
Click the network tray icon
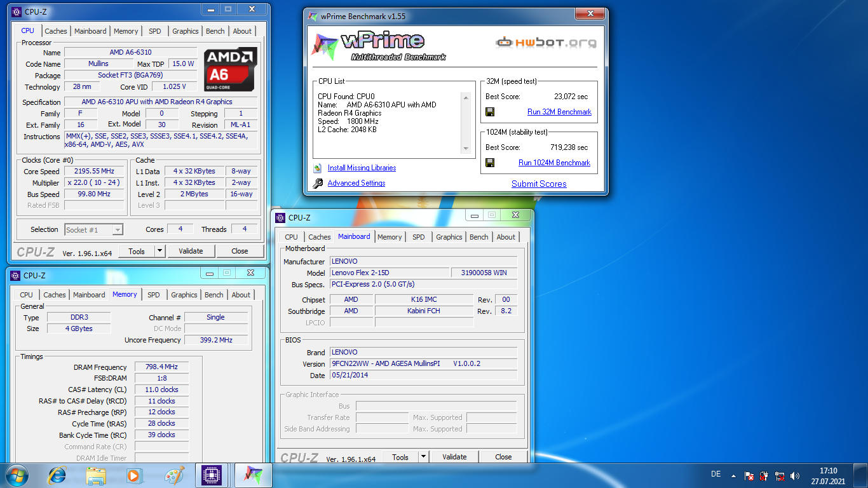point(780,475)
